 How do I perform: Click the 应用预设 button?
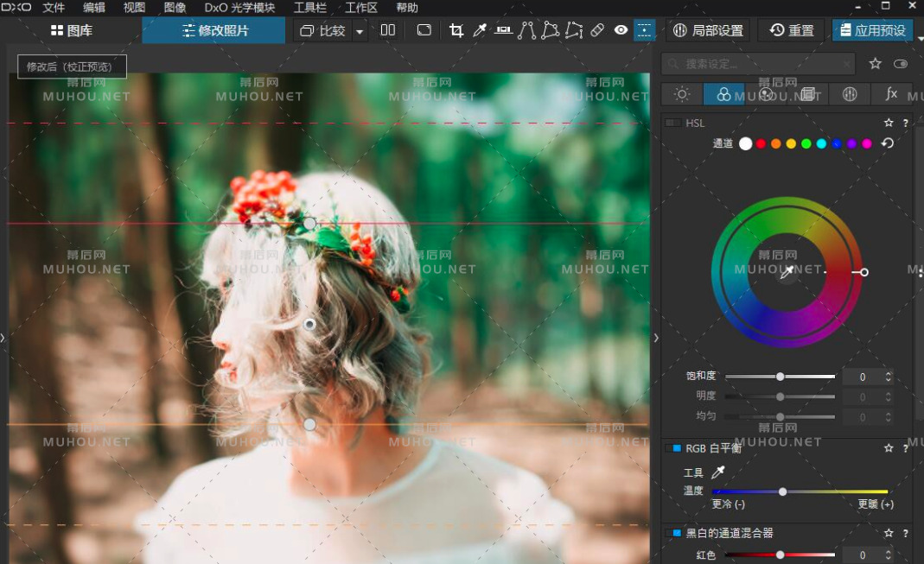873,30
